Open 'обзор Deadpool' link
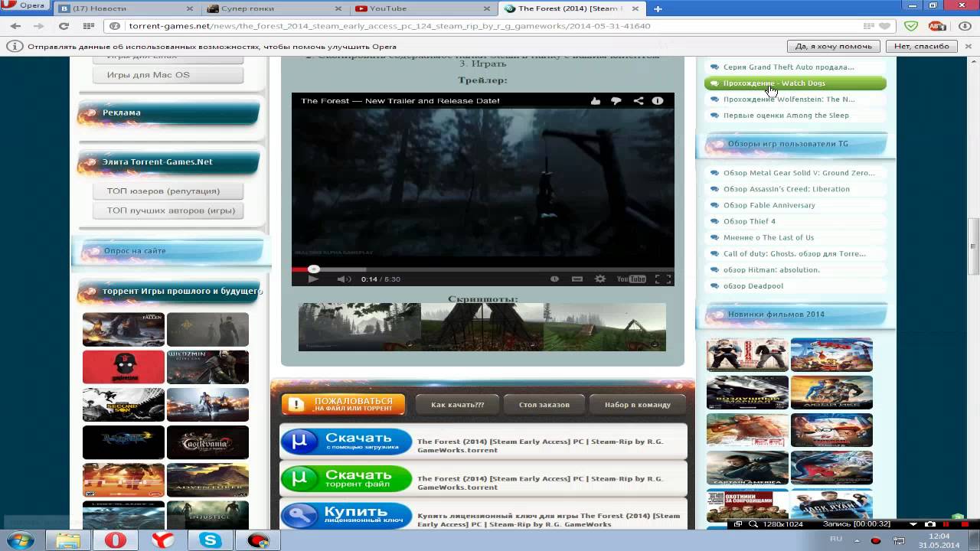This screenshot has height=551, width=980. pos(753,286)
